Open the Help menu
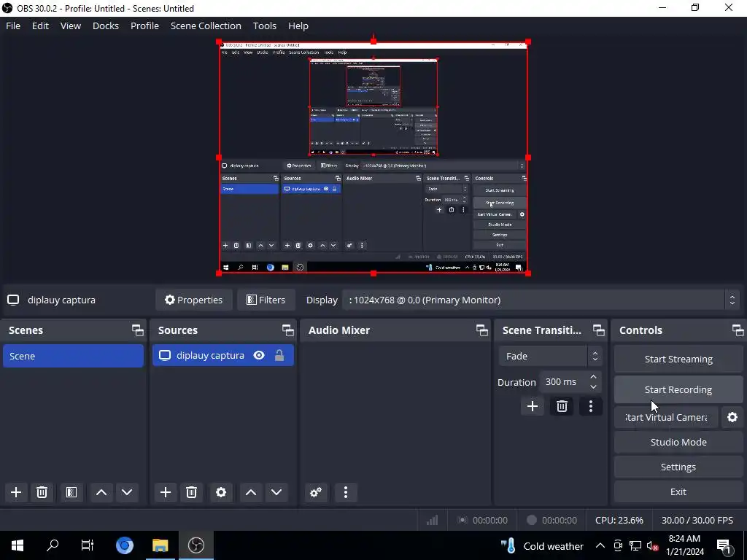Image resolution: width=747 pixels, height=560 pixels. [x=298, y=26]
